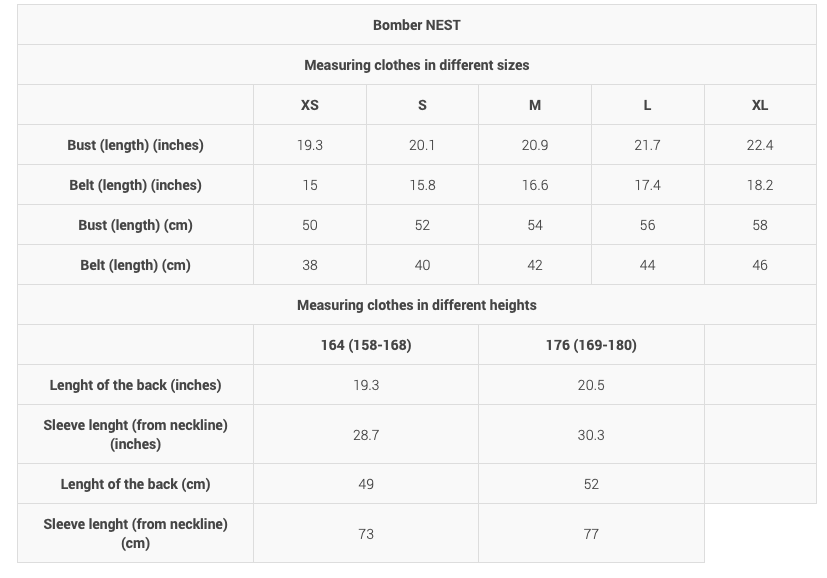The image size is (827, 578).
Task: Click the XL size column header
Action: pos(760,105)
